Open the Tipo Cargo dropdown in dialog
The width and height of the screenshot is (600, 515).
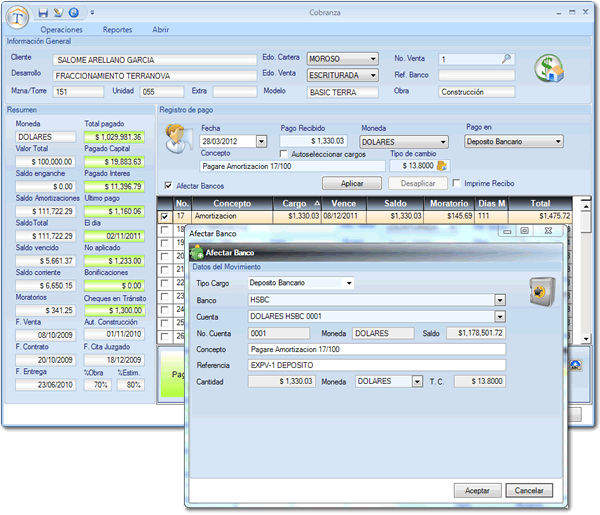pos(349,283)
